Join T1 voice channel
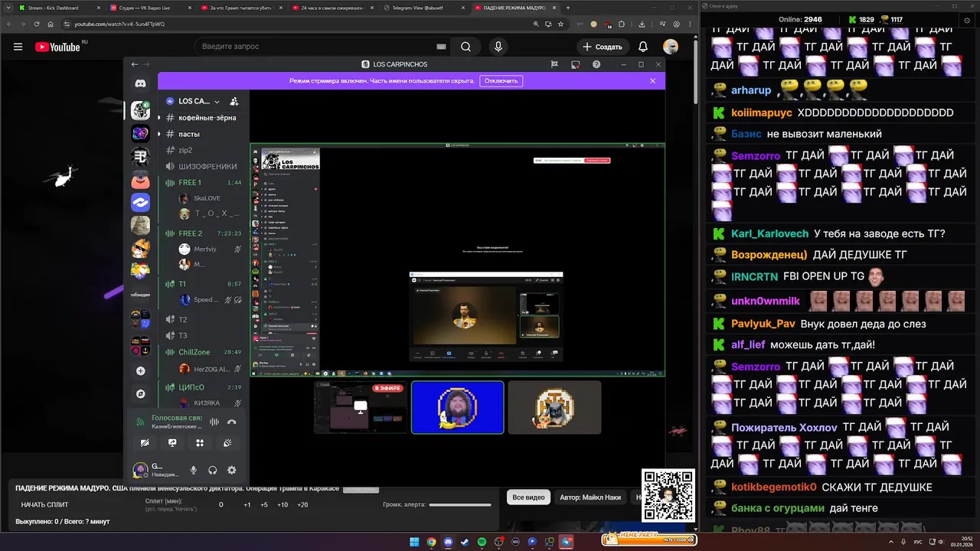The image size is (980, 551). pyautogui.click(x=202, y=284)
